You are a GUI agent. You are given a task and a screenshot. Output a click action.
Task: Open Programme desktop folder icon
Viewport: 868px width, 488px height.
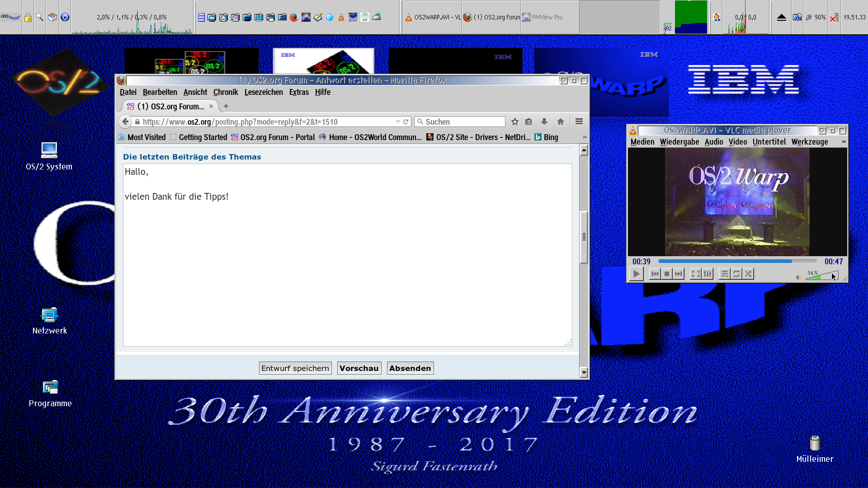click(50, 394)
